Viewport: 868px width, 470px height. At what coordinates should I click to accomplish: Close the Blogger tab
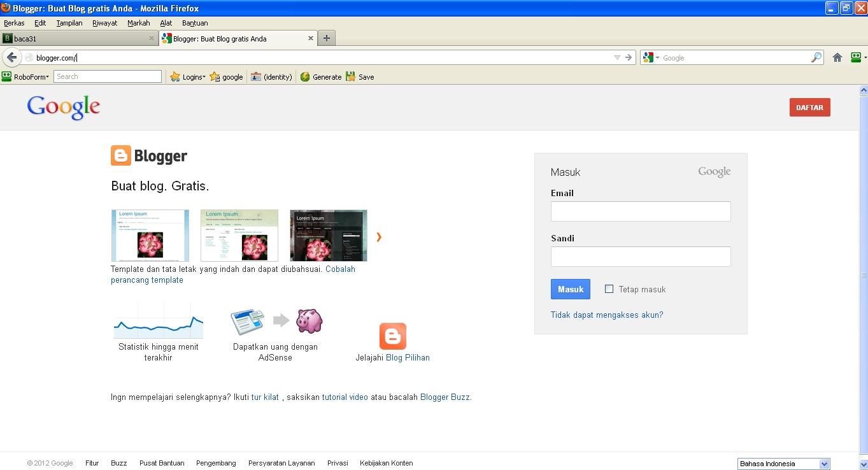click(x=311, y=38)
